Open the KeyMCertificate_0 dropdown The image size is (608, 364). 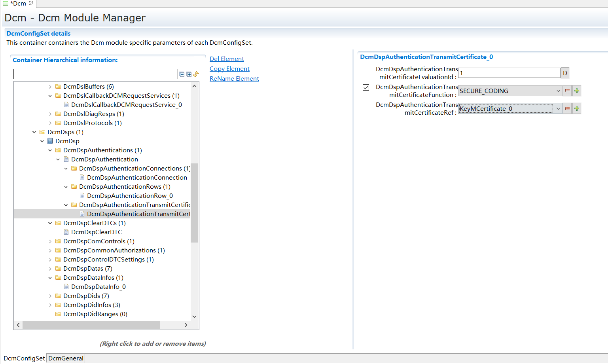click(x=558, y=108)
